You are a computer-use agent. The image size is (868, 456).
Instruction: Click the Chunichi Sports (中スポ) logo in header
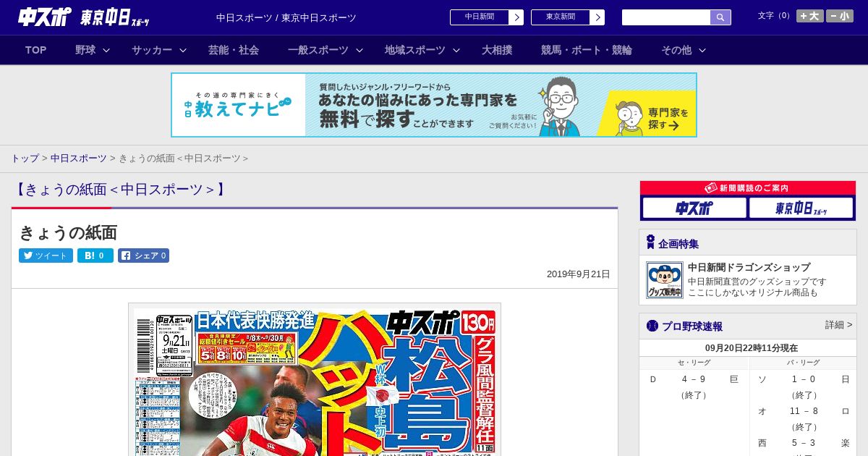(45, 17)
